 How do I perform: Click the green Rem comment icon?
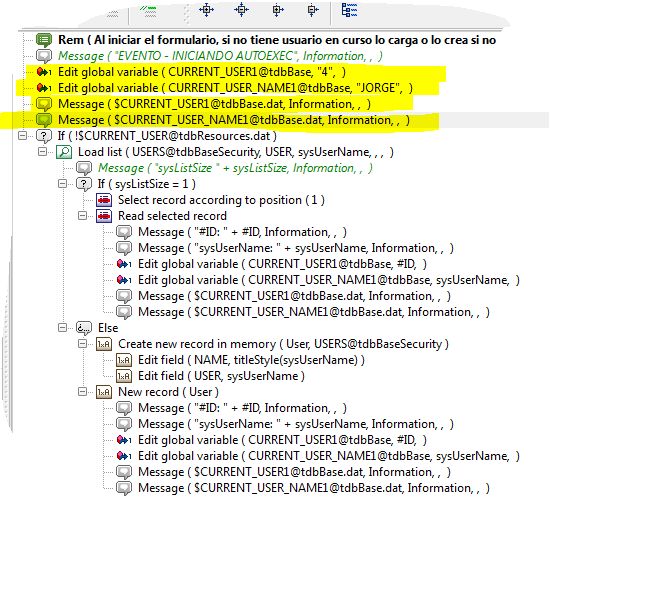(x=44, y=40)
